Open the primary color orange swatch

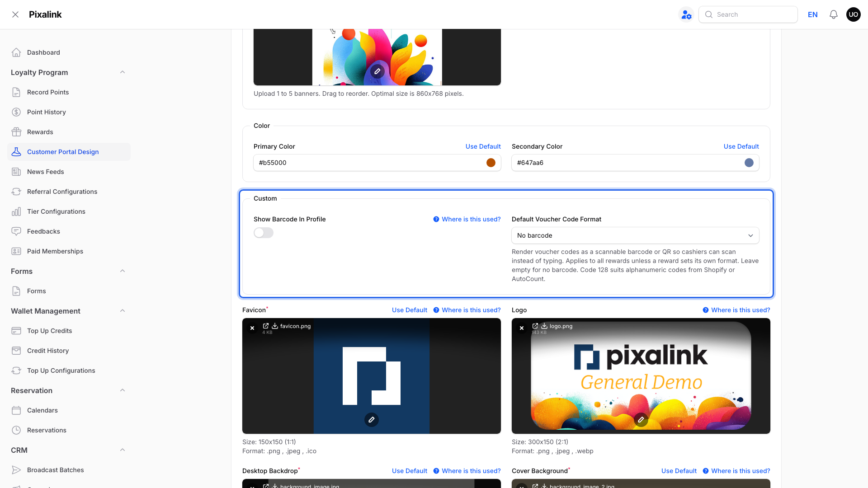click(491, 163)
